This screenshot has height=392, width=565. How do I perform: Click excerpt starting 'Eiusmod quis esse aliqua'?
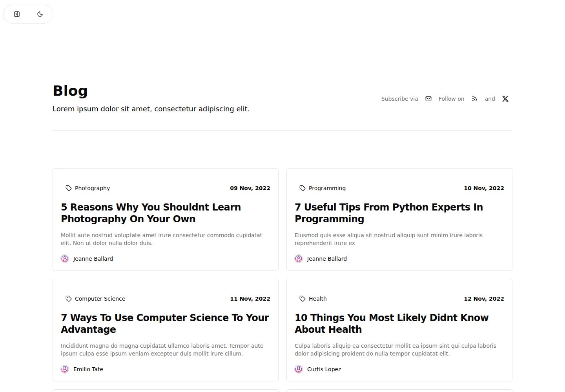tap(388, 239)
